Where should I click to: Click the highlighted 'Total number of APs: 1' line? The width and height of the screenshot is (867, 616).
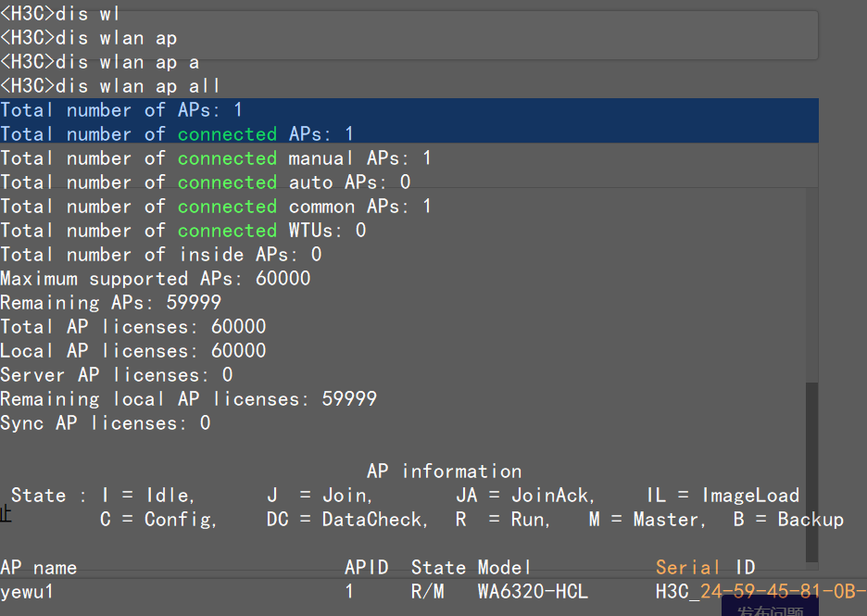(121, 110)
